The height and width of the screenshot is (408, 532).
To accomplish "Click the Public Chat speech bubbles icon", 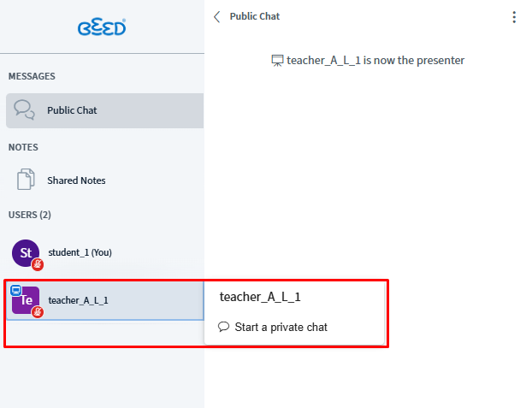I will (x=25, y=110).
